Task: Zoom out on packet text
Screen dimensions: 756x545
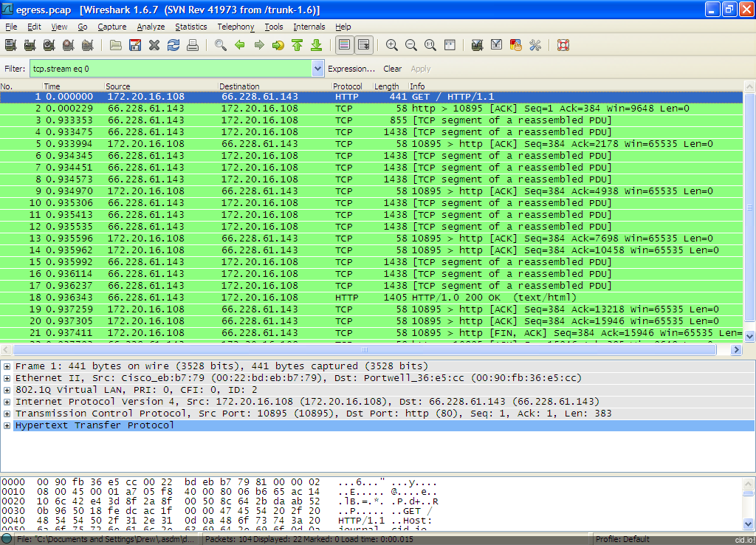Action: click(x=411, y=45)
